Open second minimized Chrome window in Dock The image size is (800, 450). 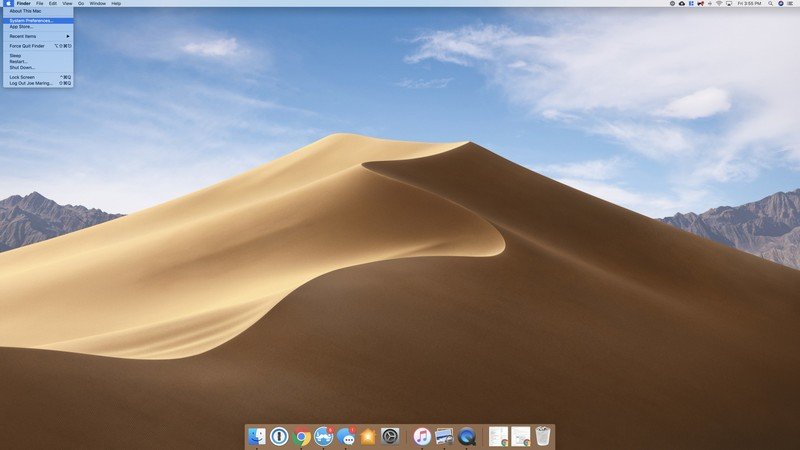(x=521, y=437)
